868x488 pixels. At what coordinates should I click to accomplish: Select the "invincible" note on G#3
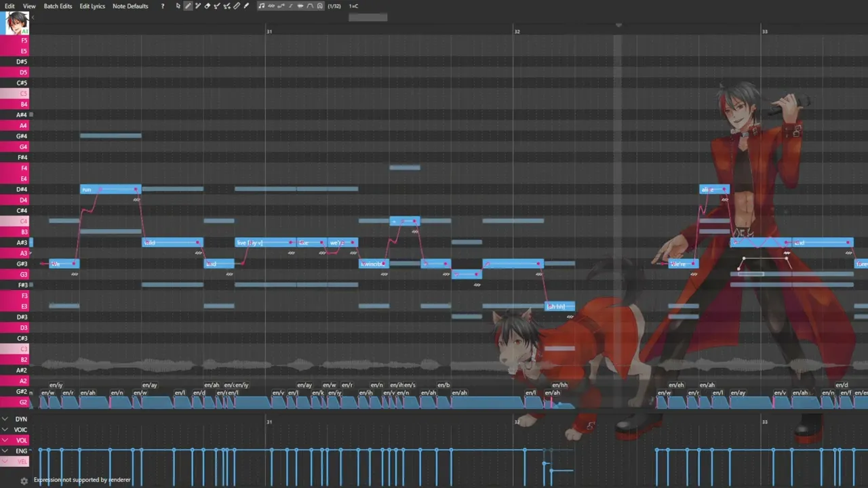[374, 264]
